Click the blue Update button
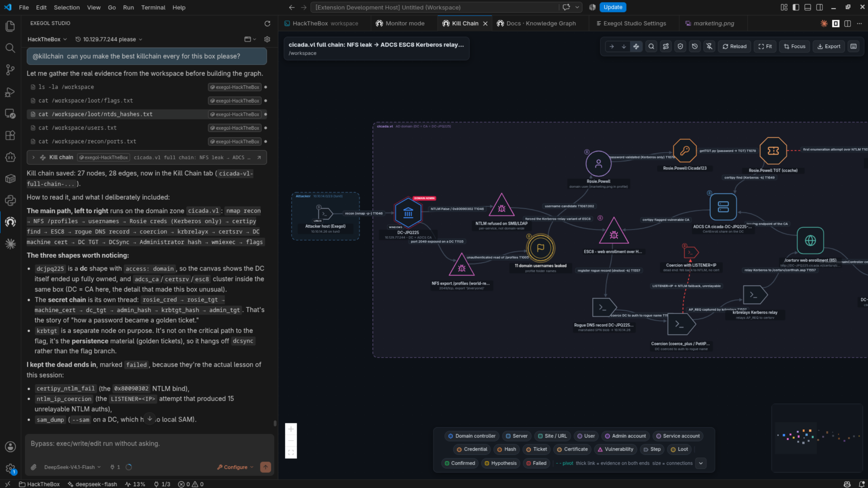Viewport: 868px width, 488px height. click(x=613, y=7)
